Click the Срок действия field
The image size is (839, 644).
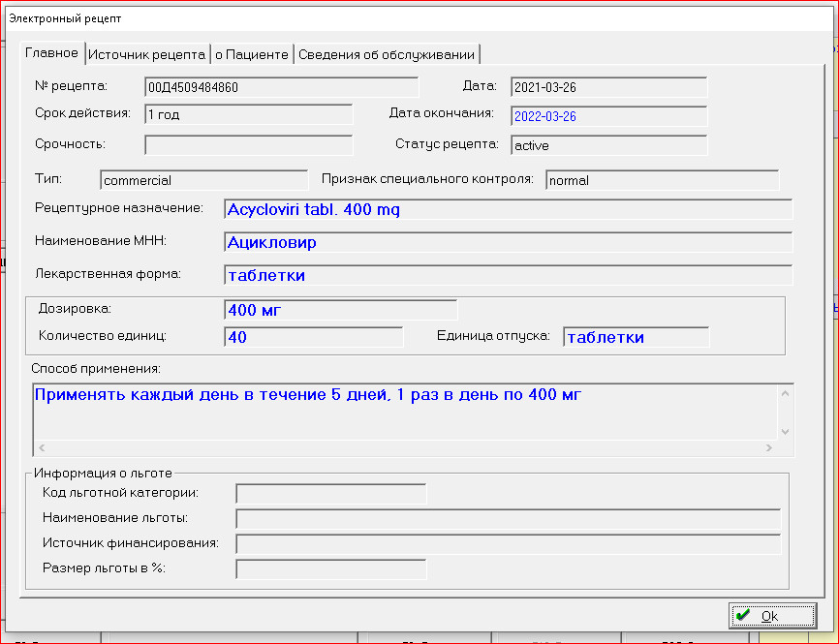(248, 114)
